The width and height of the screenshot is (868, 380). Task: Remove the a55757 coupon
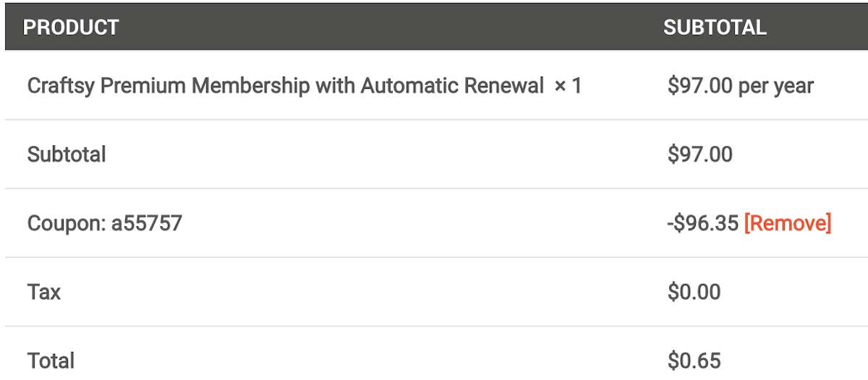(788, 223)
